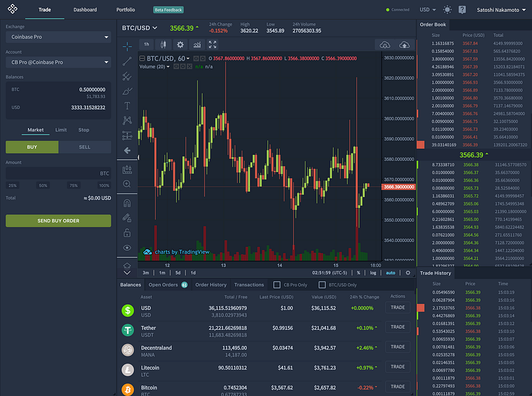This screenshot has width=532, height=396.
Task: Open the USD currency dropdown
Action: pyautogui.click(x=428, y=9)
